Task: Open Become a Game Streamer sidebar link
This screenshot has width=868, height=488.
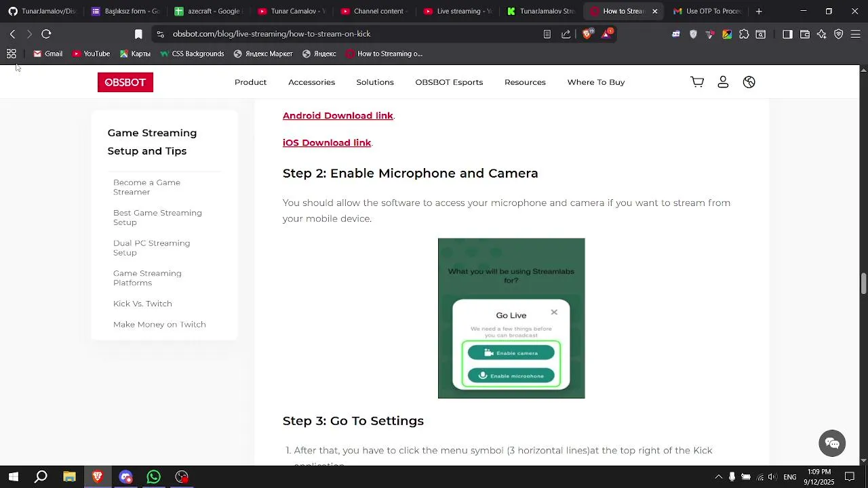Action: [146, 187]
